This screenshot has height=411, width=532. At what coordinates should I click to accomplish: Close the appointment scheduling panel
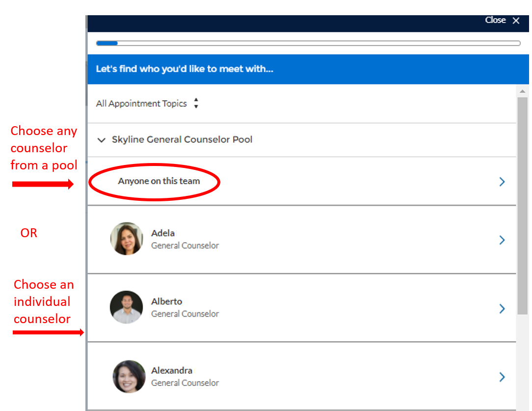pyautogui.click(x=502, y=20)
